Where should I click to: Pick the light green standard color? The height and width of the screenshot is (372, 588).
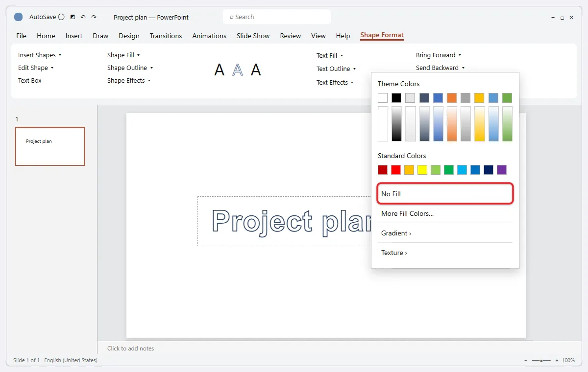pyautogui.click(x=436, y=170)
